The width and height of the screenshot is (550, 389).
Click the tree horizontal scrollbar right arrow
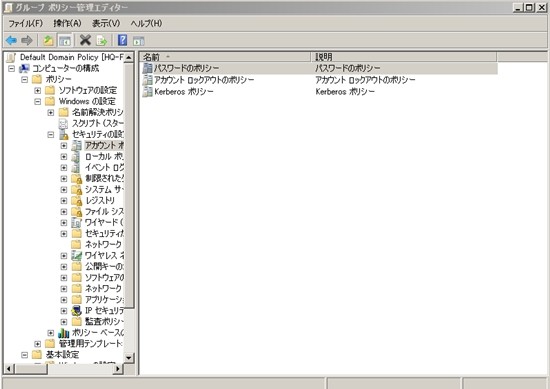(x=118, y=369)
